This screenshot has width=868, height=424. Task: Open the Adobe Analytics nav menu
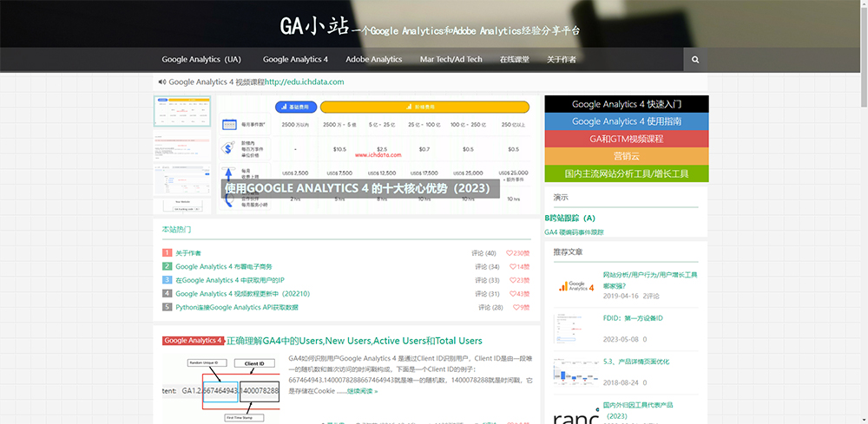pos(373,59)
